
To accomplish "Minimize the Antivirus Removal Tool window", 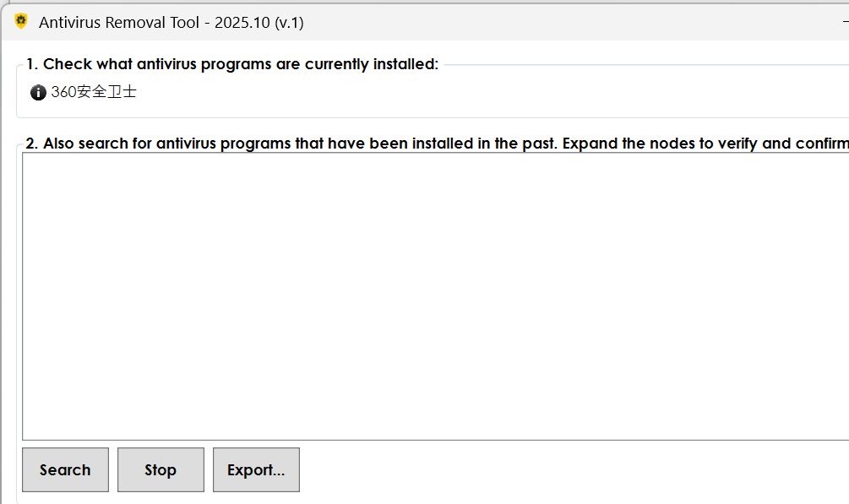I will point(845,21).
